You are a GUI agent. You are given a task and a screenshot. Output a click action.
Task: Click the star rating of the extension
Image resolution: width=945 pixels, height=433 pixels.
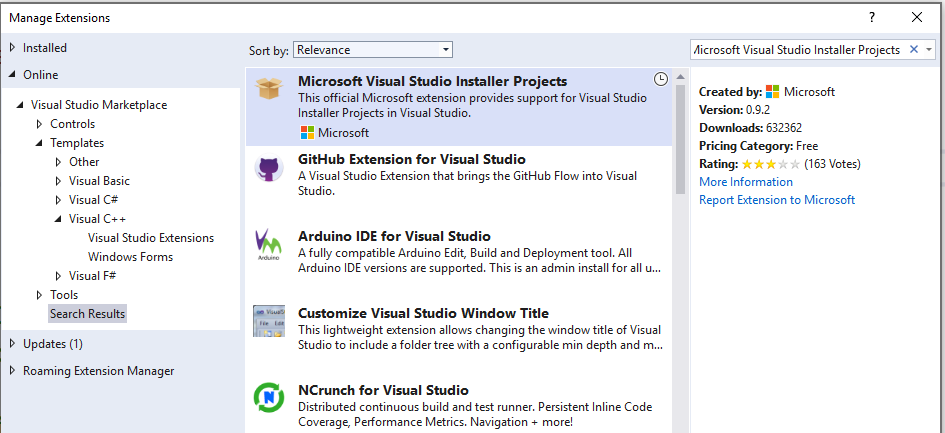(770, 164)
